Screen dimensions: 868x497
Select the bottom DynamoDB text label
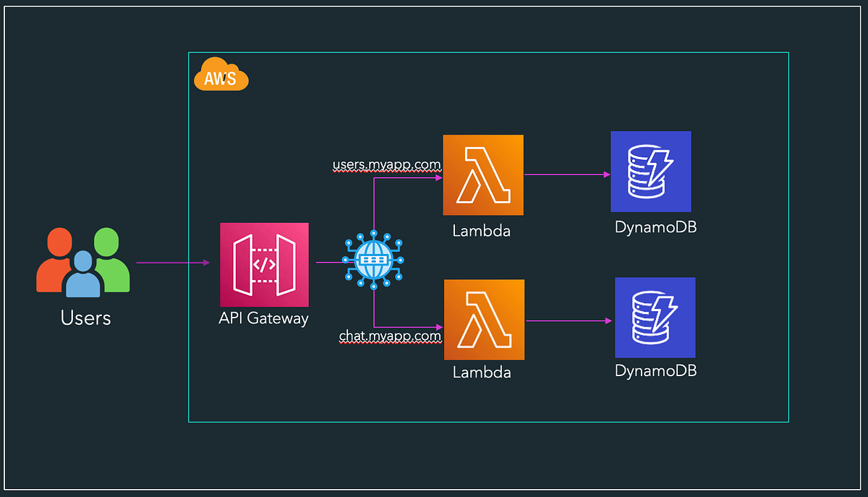point(654,370)
